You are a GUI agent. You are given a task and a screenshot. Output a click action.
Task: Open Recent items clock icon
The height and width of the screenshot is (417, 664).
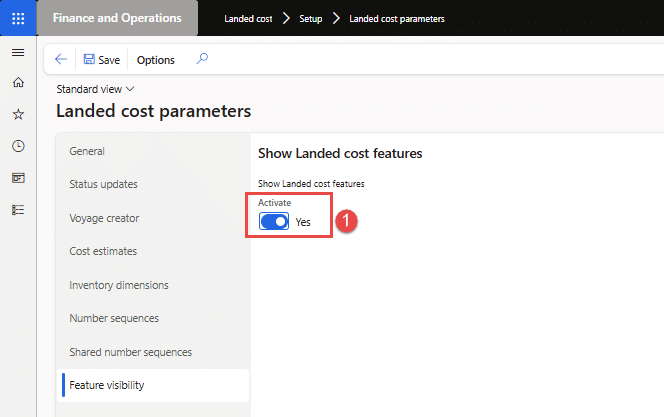[x=18, y=146]
